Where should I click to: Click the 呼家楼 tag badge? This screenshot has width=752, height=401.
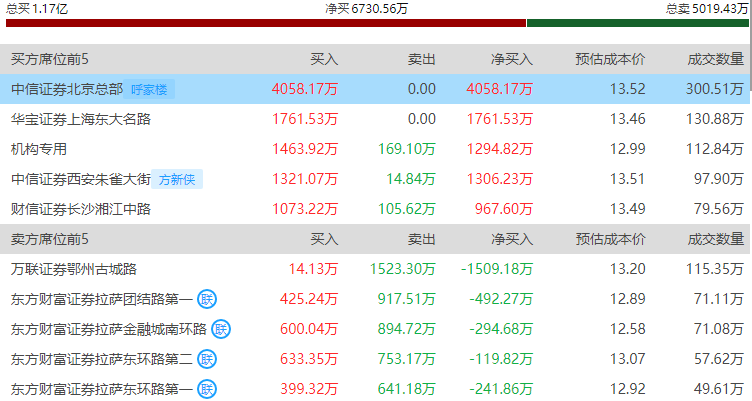tap(149, 90)
